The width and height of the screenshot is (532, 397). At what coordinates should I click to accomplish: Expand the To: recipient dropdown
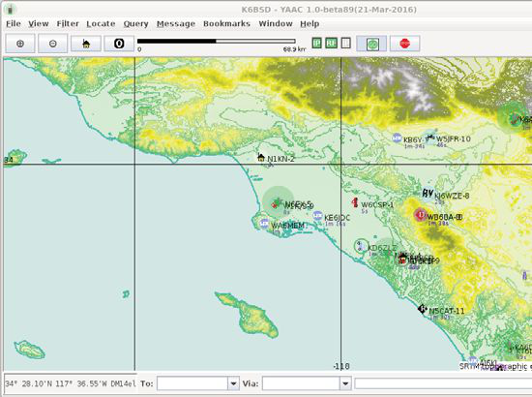coord(233,383)
